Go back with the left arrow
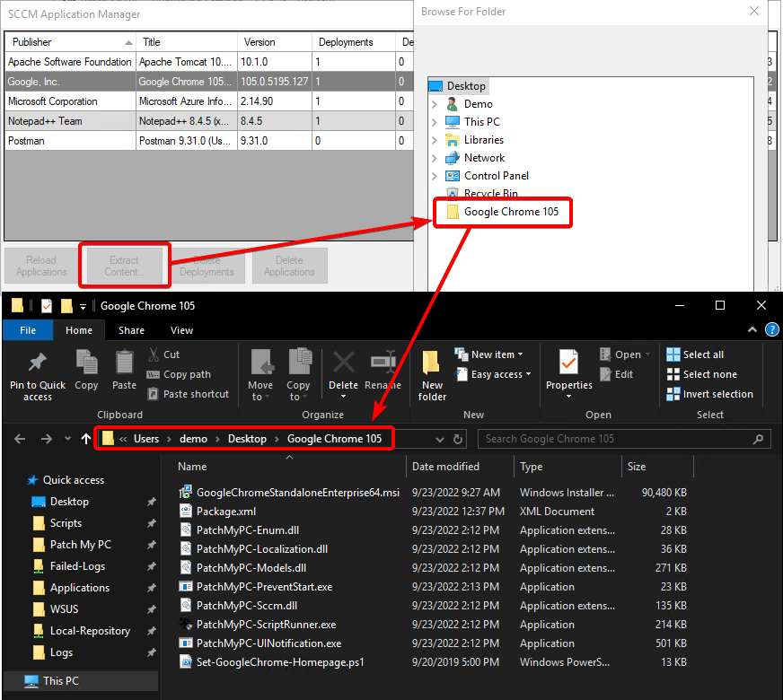 point(20,439)
